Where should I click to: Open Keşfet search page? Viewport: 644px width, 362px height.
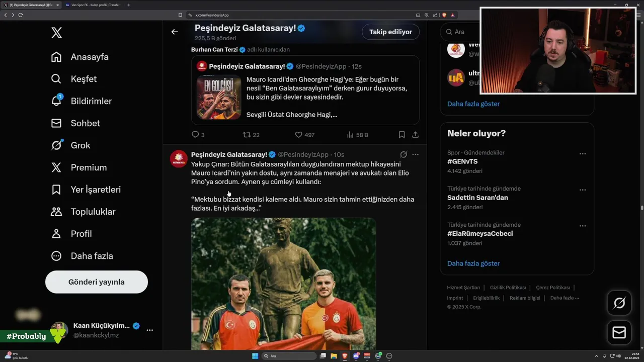[74, 79]
